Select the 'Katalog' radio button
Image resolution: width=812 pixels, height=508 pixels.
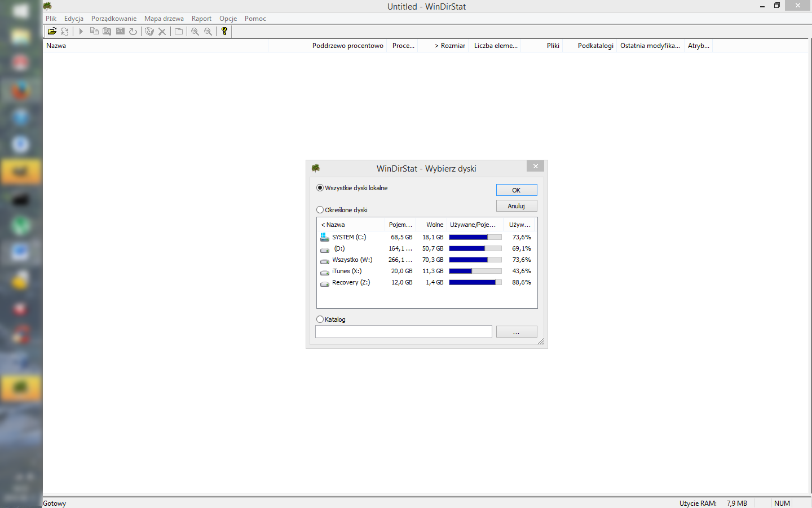click(x=320, y=319)
